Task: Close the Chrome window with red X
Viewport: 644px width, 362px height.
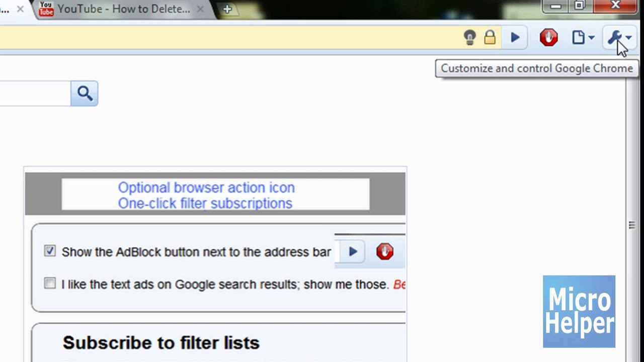Action: click(x=616, y=6)
